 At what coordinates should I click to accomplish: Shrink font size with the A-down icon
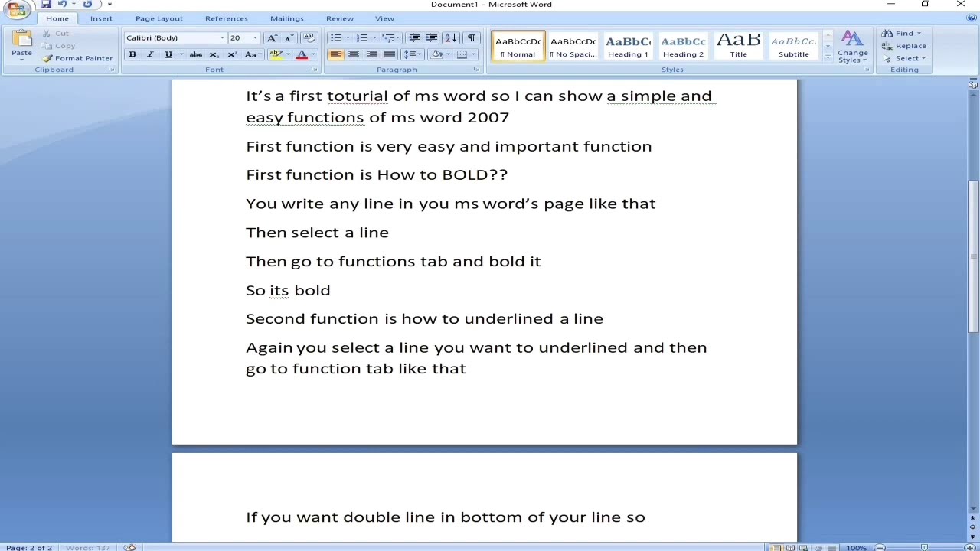click(289, 38)
